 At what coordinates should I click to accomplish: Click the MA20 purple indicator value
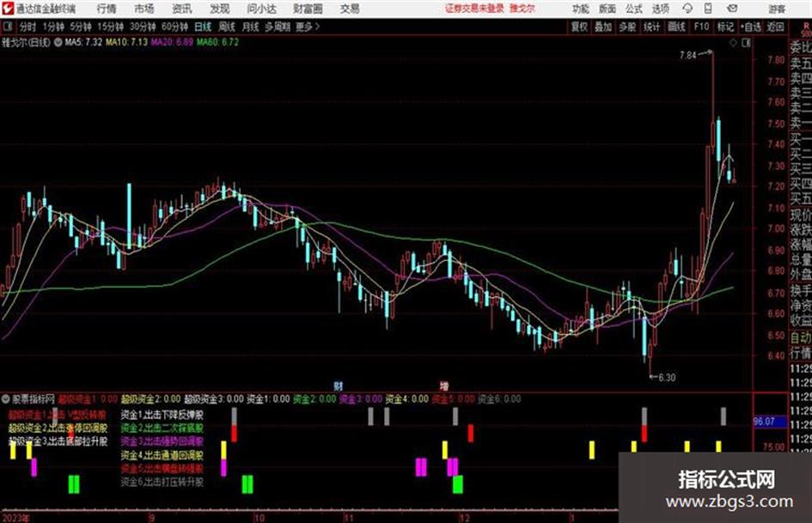[172, 42]
